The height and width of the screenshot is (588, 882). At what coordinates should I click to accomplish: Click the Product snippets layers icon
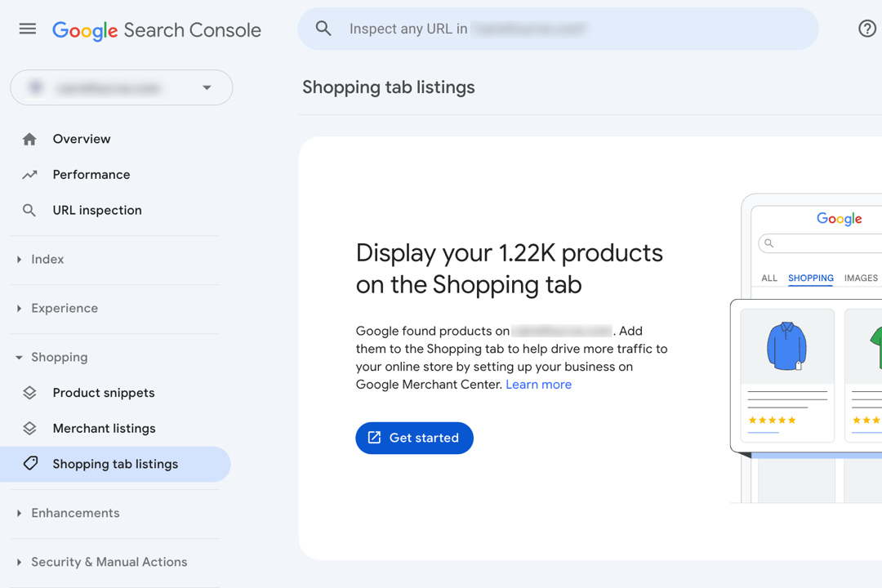[x=30, y=393]
